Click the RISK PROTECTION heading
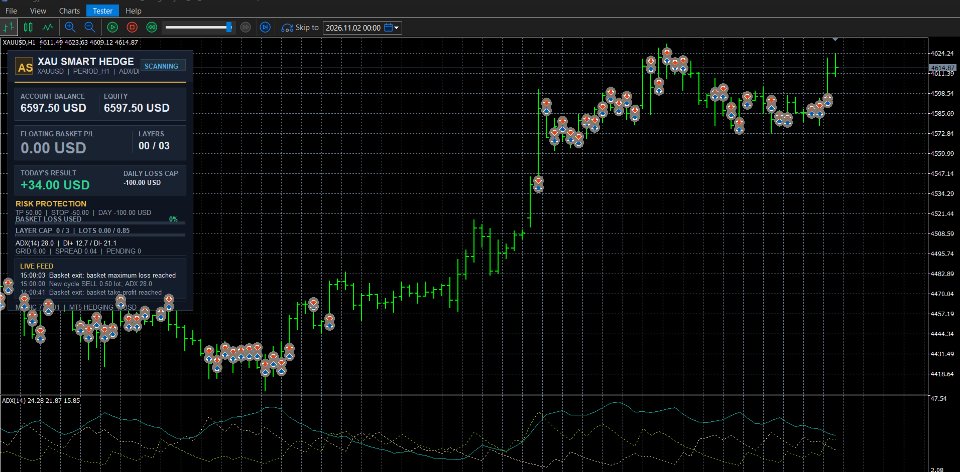 coord(51,204)
